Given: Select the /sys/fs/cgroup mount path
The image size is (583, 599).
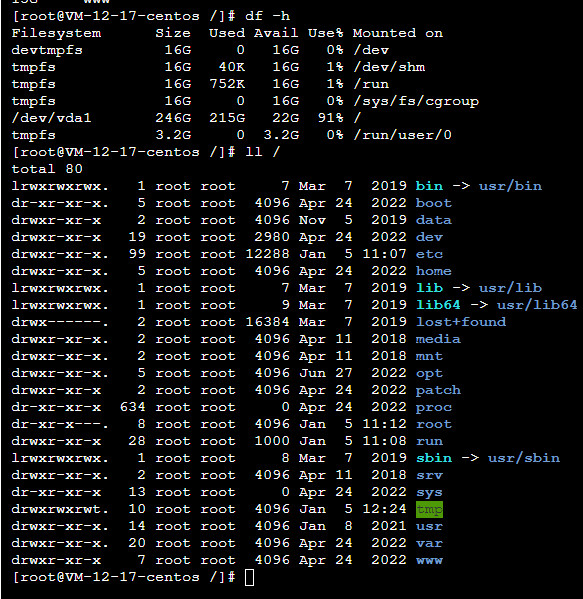Looking at the screenshot, I should (x=416, y=101).
